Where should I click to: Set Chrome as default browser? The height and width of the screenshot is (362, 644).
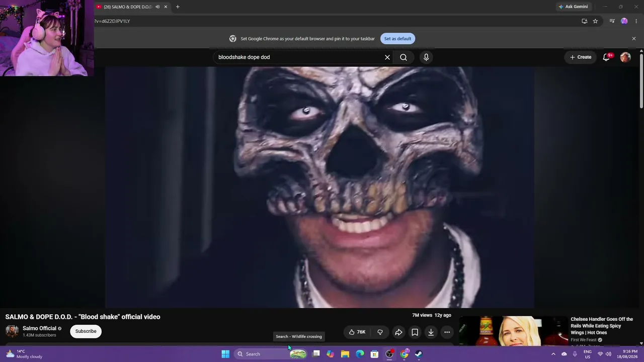(x=397, y=39)
